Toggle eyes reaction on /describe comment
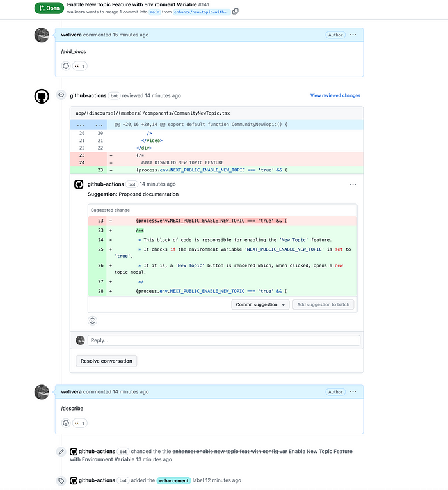 coord(80,423)
